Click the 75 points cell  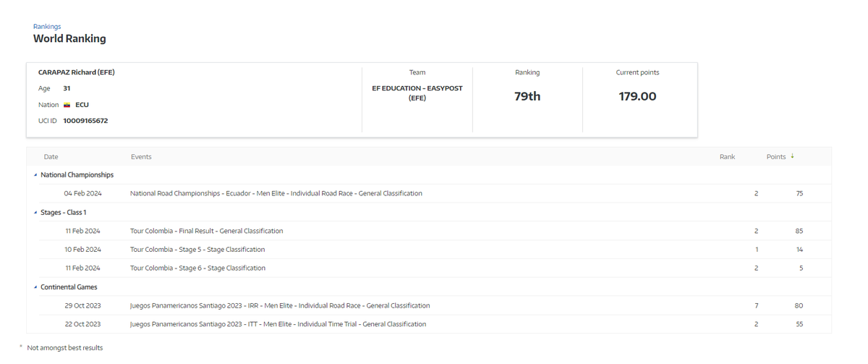pos(799,194)
